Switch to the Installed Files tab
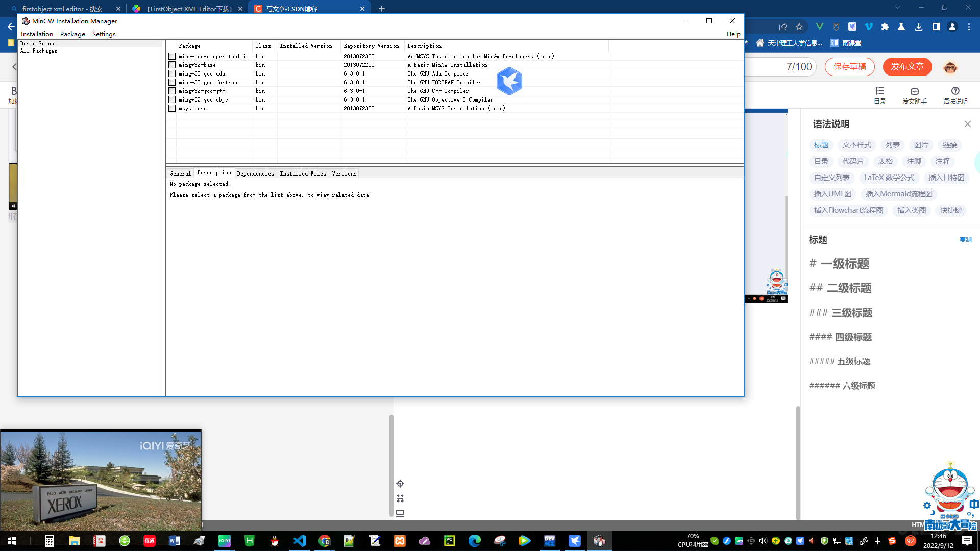The image size is (980, 551). click(303, 174)
